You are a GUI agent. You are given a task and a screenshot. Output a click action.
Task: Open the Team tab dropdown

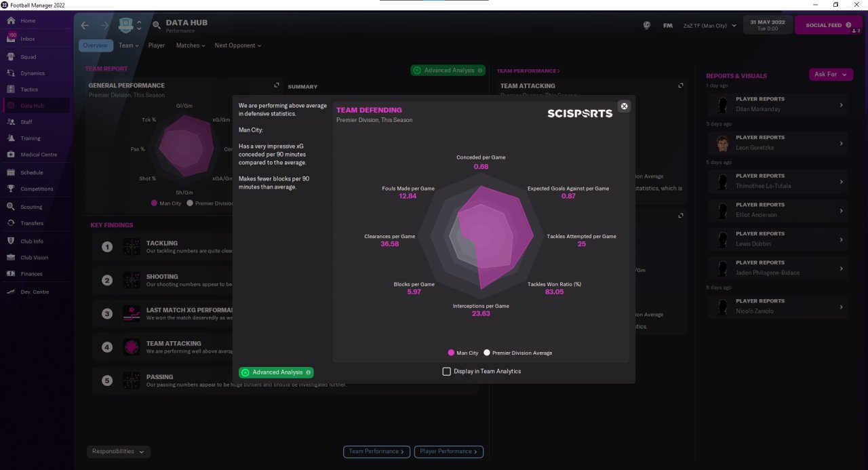128,45
